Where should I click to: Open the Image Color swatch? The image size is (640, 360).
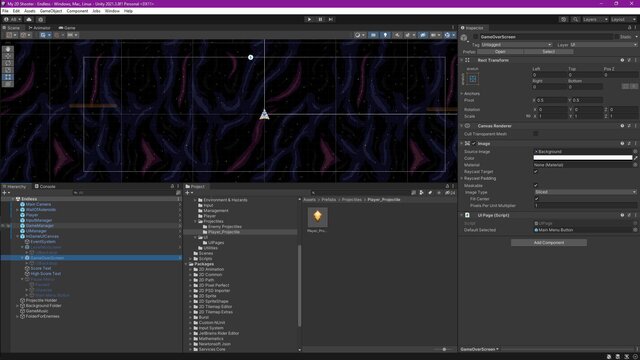[583, 158]
